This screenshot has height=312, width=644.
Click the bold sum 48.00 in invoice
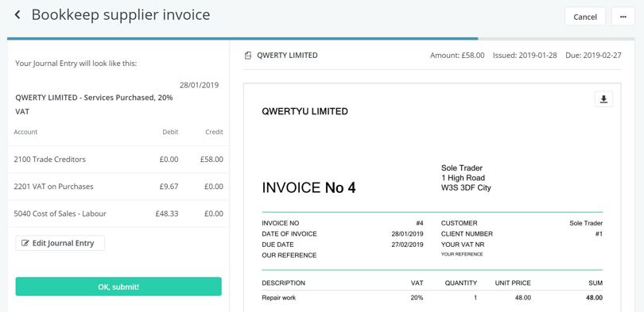tap(594, 298)
